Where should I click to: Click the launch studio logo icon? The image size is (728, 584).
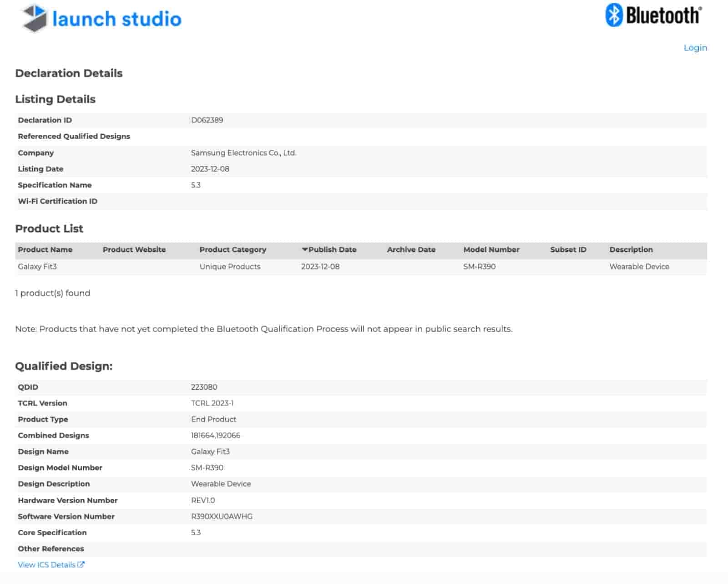(34, 19)
